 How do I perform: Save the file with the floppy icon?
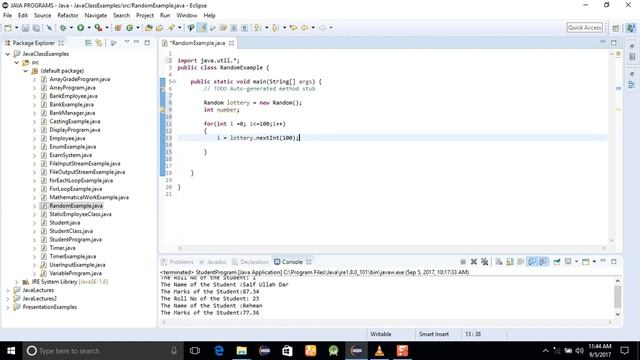click(x=25, y=28)
